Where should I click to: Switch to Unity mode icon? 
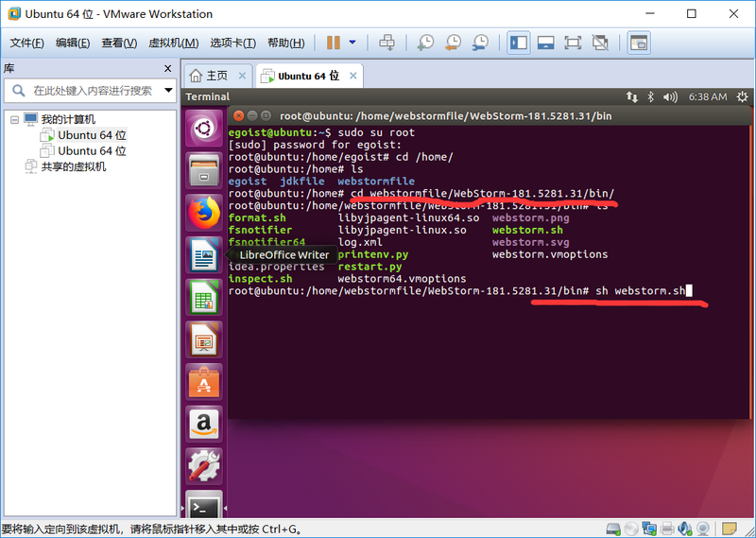tap(600, 43)
